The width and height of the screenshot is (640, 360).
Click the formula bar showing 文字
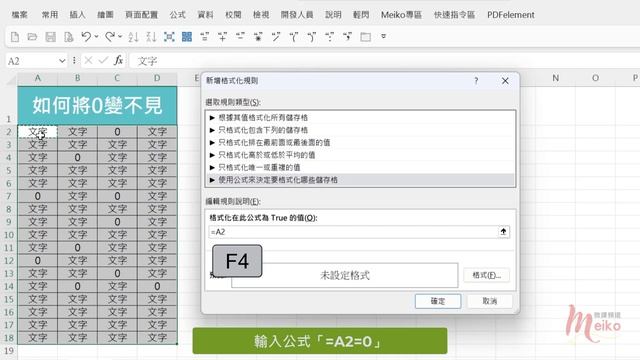pyautogui.click(x=384, y=61)
